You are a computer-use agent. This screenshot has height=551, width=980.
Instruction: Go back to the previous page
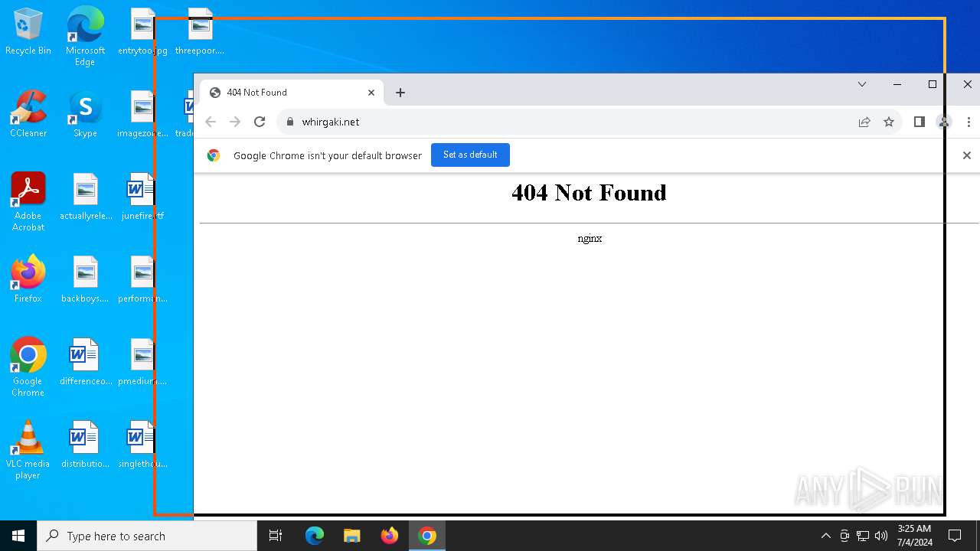[211, 122]
